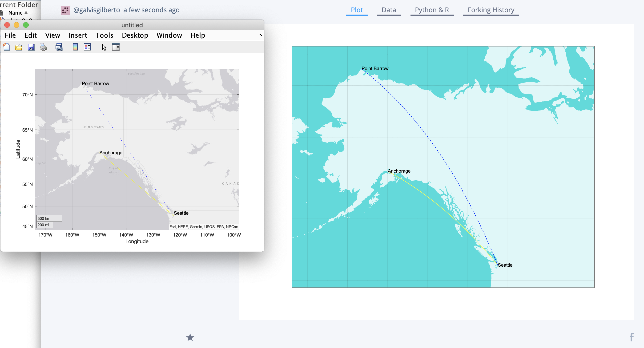
Task: Click the 150°W longitude tick label
Action: 99,235
